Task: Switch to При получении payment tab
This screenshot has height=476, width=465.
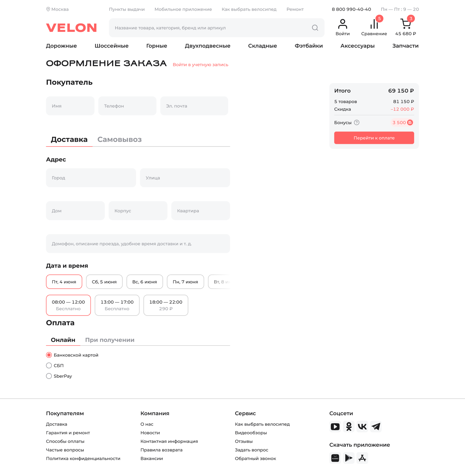Action: click(x=110, y=340)
